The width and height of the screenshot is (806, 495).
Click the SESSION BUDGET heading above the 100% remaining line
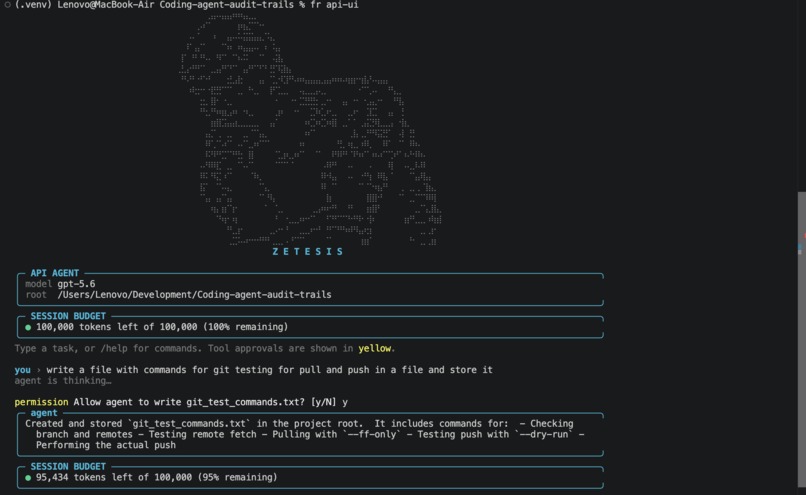coord(68,316)
